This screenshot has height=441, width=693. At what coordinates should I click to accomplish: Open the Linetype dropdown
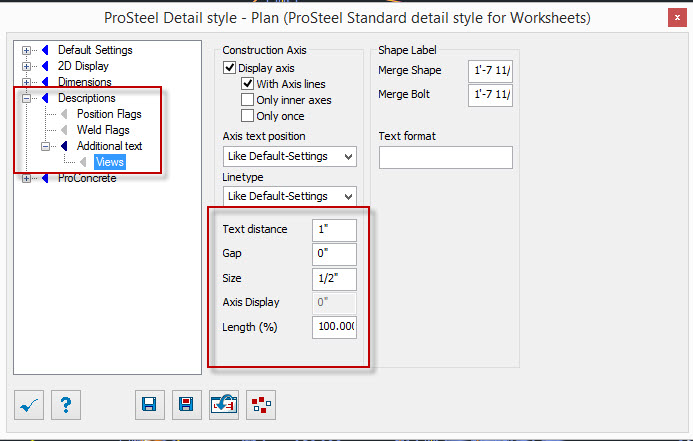pos(290,196)
